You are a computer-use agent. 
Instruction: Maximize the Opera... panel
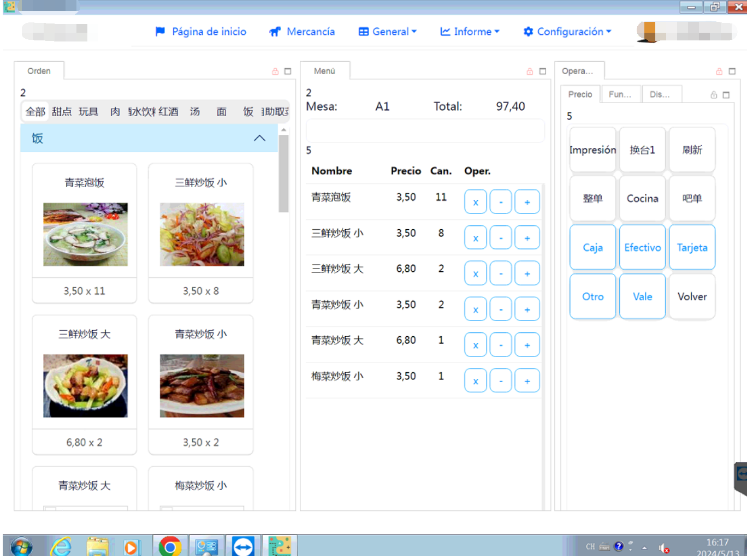(x=732, y=72)
